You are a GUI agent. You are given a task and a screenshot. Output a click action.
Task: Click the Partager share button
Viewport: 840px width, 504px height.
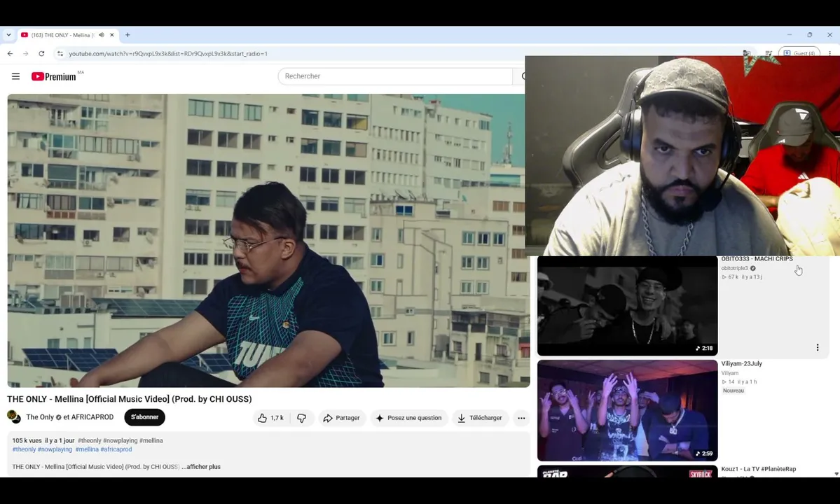342,418
